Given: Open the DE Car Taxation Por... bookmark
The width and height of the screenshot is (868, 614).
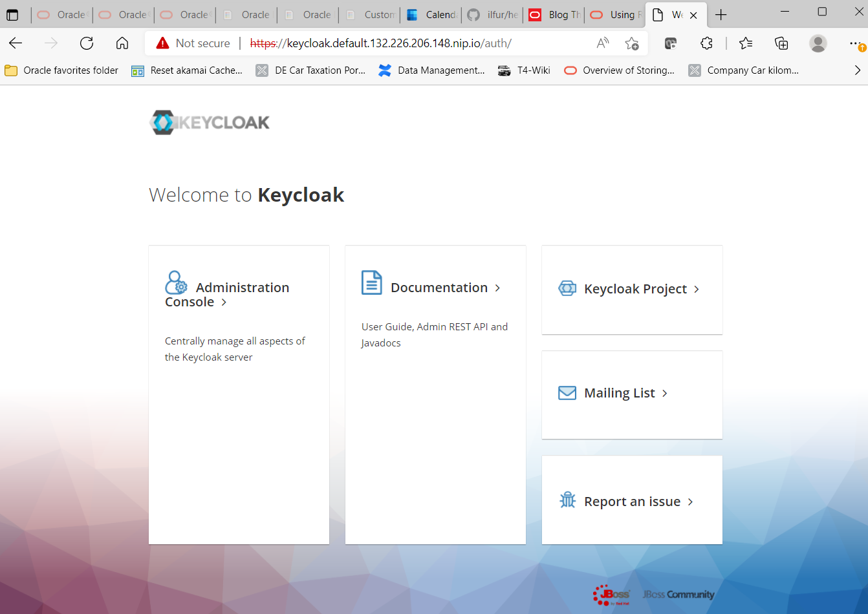Looking at the screenshot, I should (310, 70).
